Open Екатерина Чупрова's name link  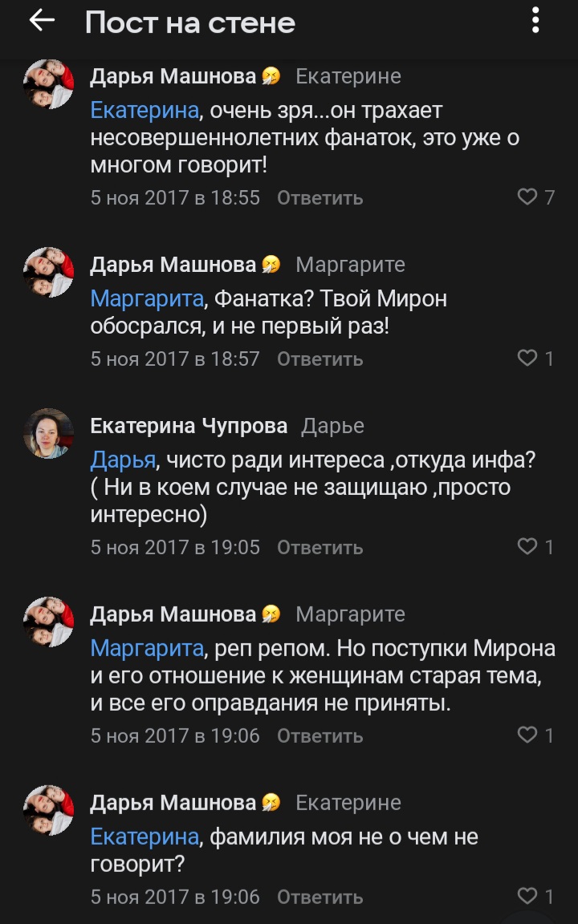point(189,426)
